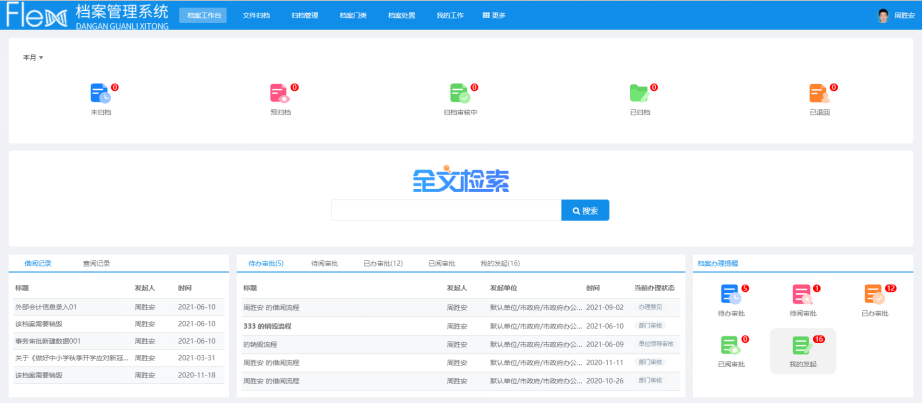Click 部门审核 tag in the 2021-06-10 row
Viewport: 922px width, 404px height.
tap(650, 325)
